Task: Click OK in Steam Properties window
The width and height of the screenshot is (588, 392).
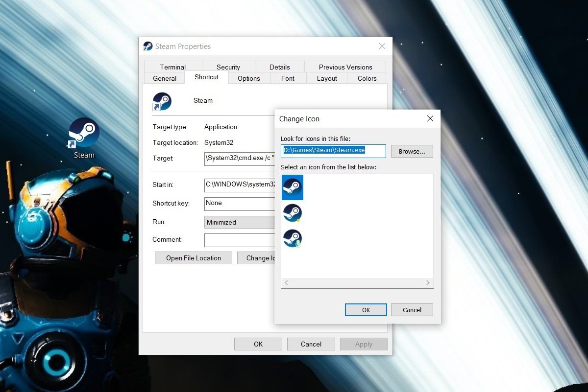Action: [258, 344]
